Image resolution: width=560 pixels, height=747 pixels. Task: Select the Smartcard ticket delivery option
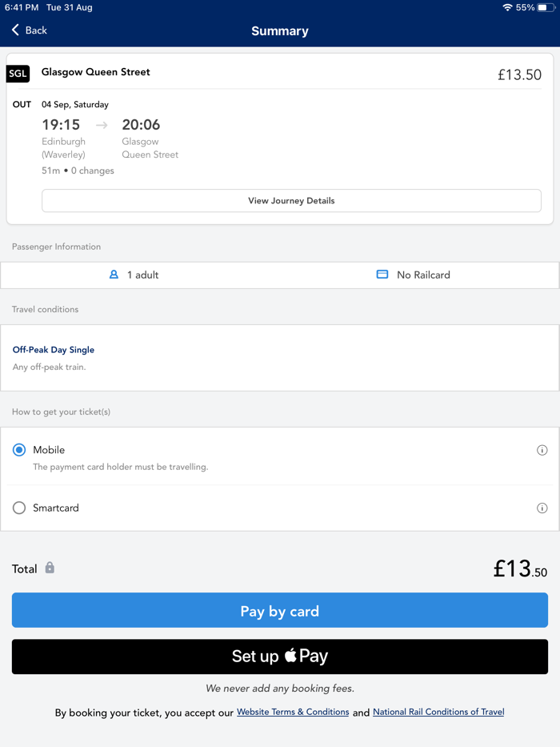tap(18, 508)
